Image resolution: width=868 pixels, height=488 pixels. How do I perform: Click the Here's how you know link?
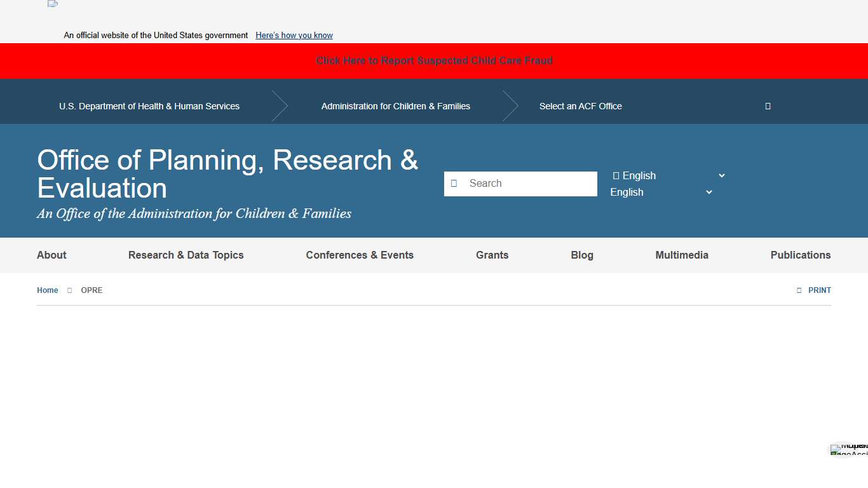[x=294, y=36]
